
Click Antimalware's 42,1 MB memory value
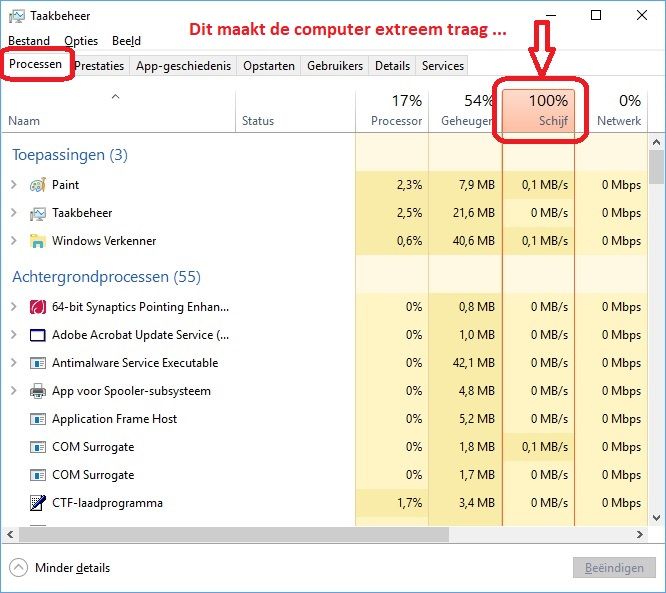pos(474,363)
